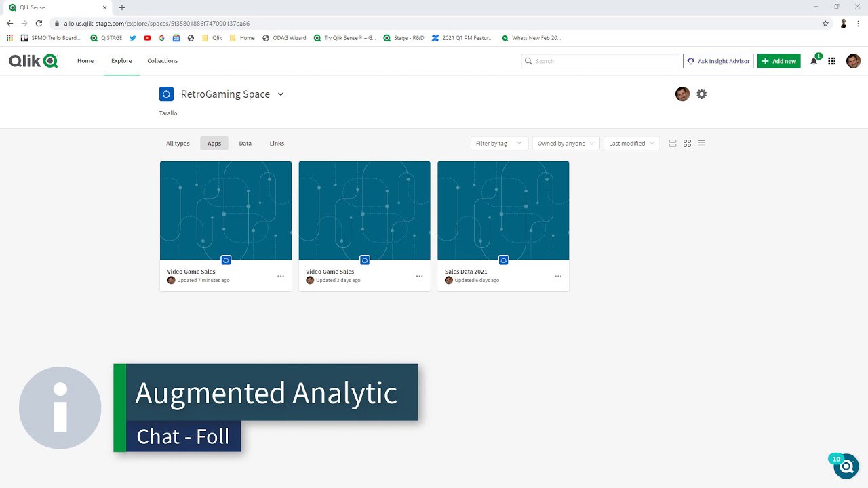Open the Q STAGE bookmark
This screenshot has width=868, height=488.
106,38
